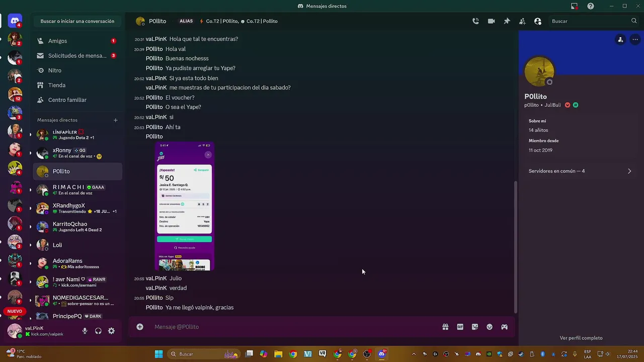This screenshot has height=362, width=644.
Task: Open the server with 12 notifications badge
Action: 15,94
